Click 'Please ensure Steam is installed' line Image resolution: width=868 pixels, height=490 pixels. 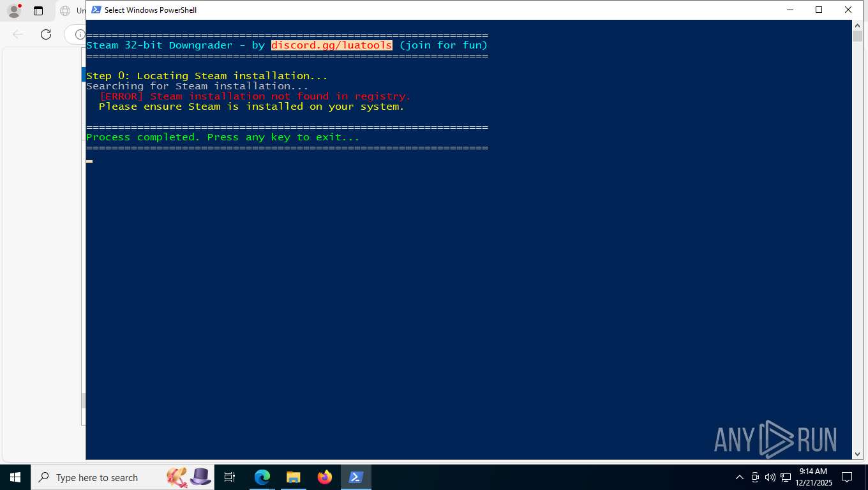tap(251, 107)
